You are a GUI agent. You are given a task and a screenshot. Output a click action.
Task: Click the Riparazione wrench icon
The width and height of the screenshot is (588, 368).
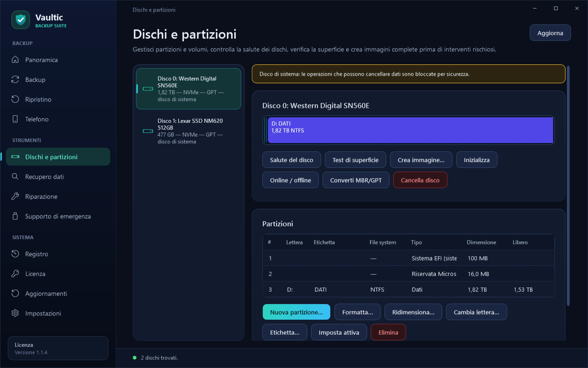(15, 196)
